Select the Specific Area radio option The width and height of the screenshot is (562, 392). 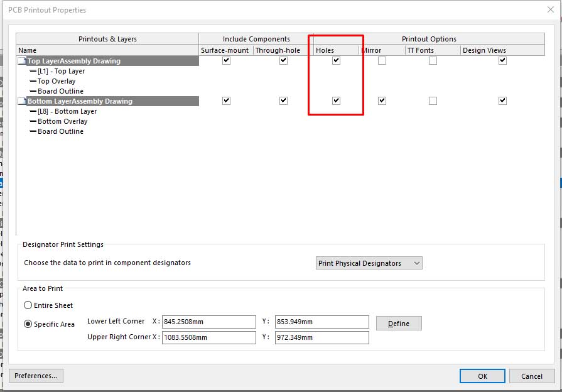click(x=28, y=324)
